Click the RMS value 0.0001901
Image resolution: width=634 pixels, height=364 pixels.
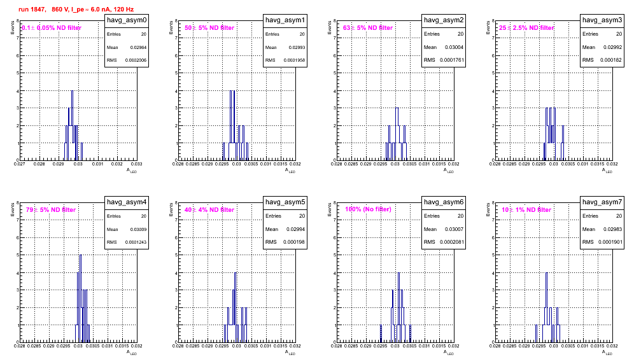(610, 242)
